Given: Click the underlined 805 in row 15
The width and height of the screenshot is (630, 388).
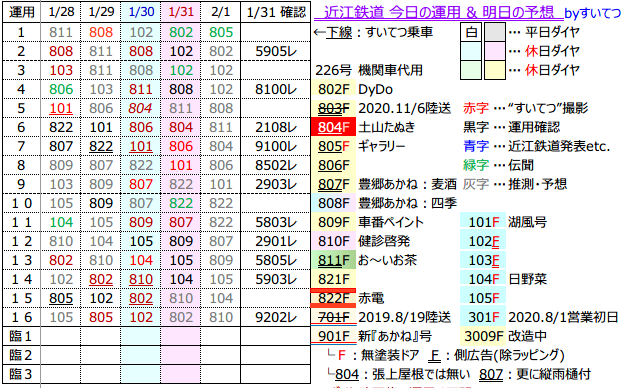Looking at the screenshot, I should 61,298.
